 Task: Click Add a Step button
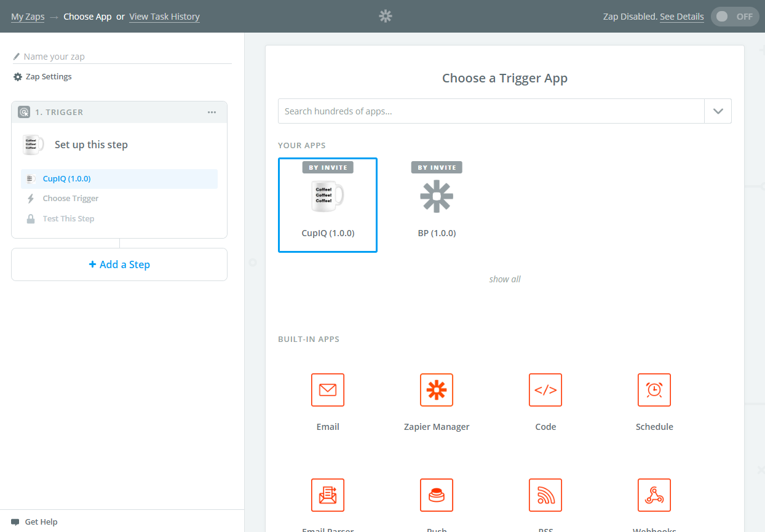pyautogui.click(x=119, y=264)
